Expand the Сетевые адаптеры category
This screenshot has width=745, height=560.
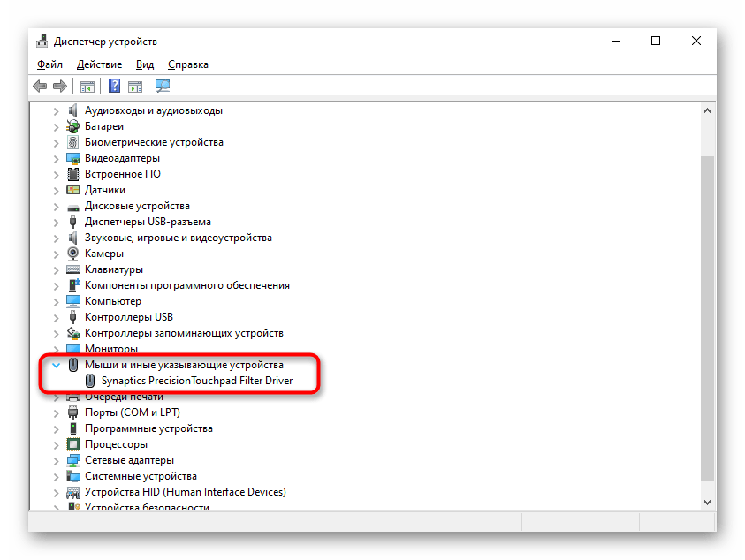point(56,461)
